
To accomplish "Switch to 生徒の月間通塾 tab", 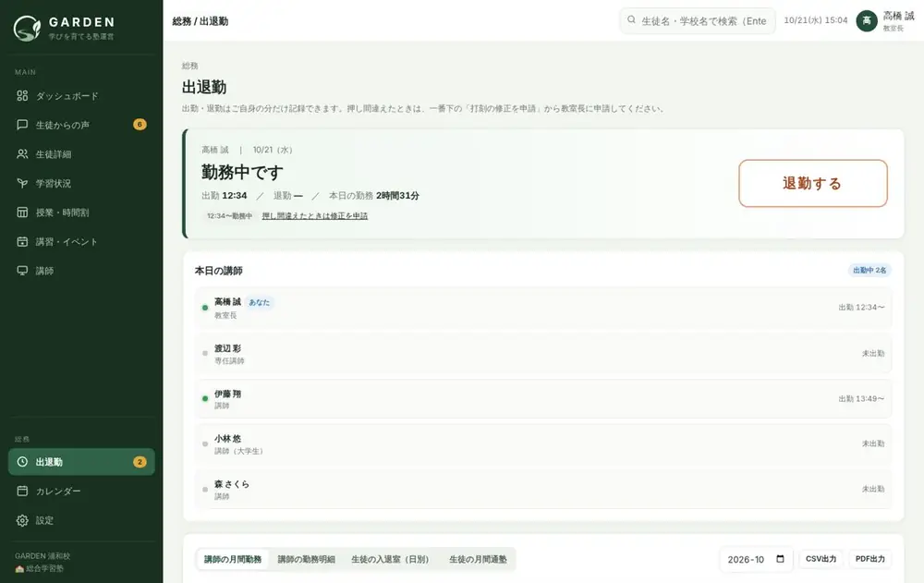I will [x=478, y=559].
